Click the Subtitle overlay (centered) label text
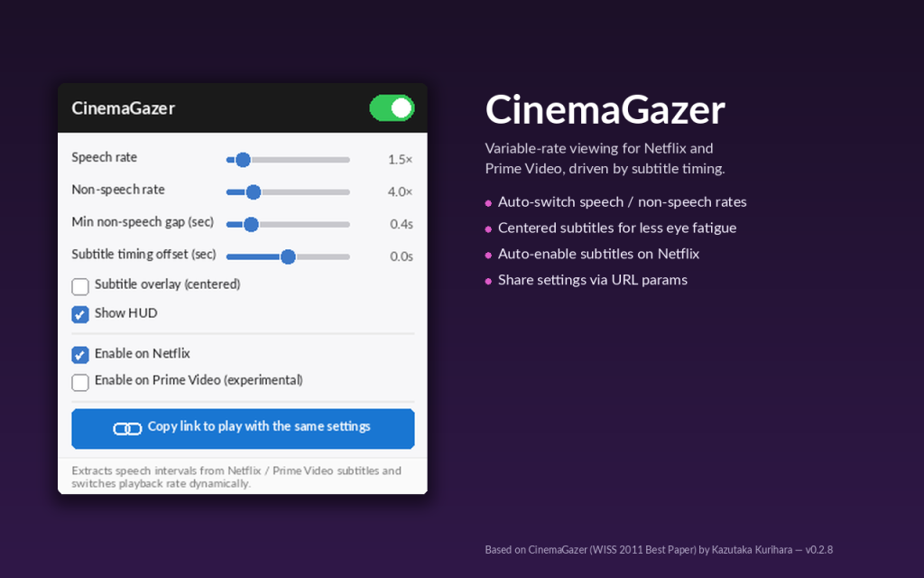Screen dimensions: 924x578 [167, 284]
